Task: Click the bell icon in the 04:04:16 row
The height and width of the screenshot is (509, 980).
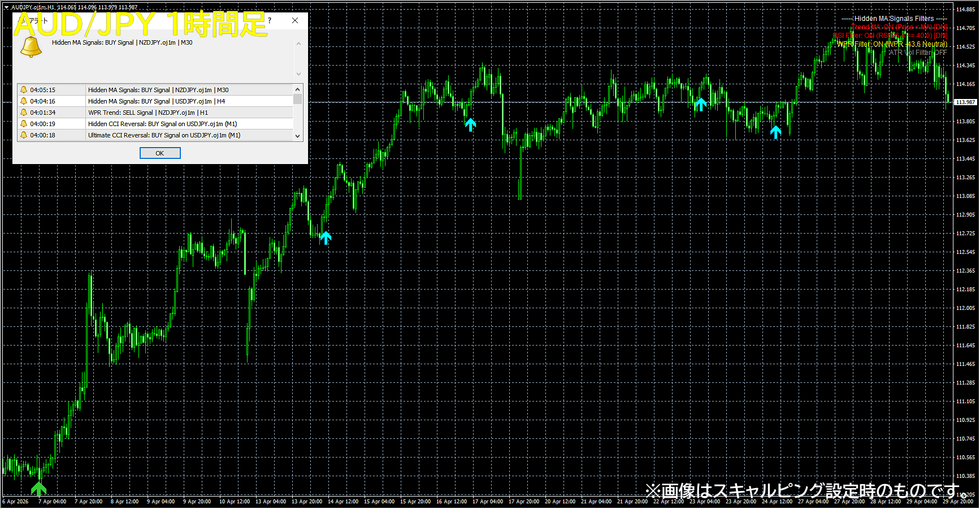Action: 24,101
